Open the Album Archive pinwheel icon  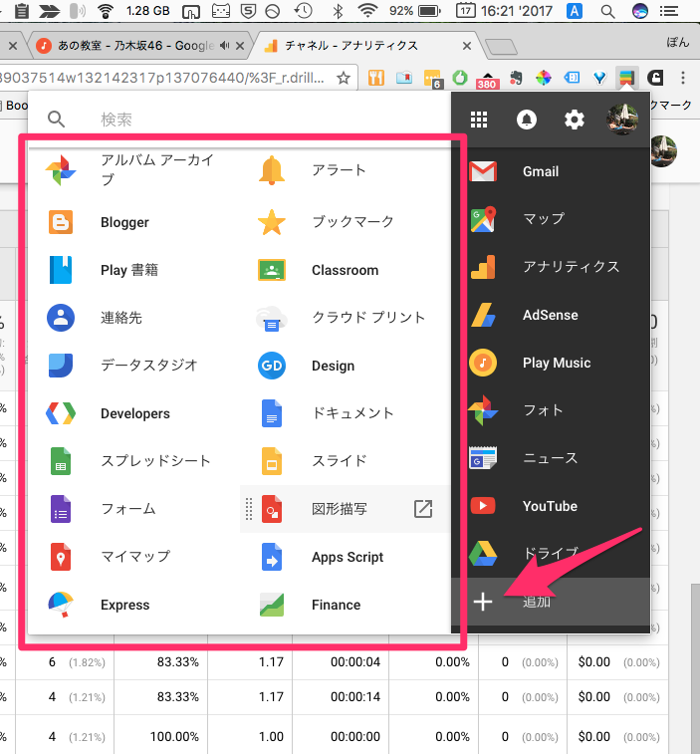pyautogui.click(x=61, y=170)
